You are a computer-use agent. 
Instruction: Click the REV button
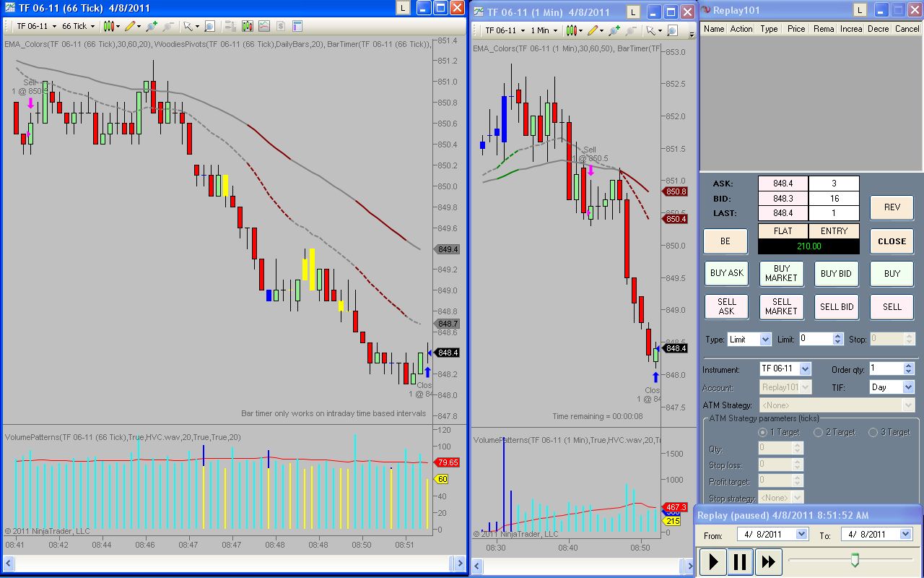892,207
